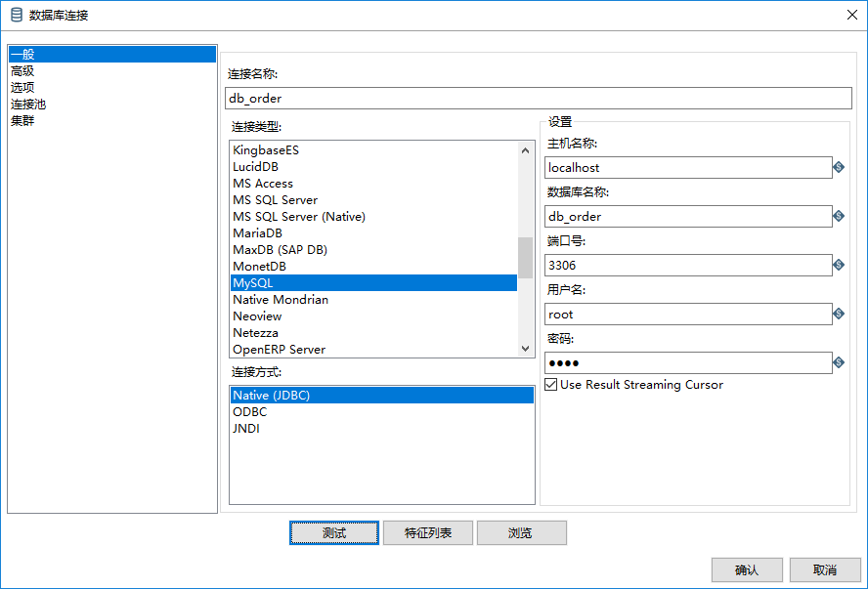Click variable icon beside database name field
Image resolution: width=868 pixels, height=589 pixels.
tap(839, 216)
